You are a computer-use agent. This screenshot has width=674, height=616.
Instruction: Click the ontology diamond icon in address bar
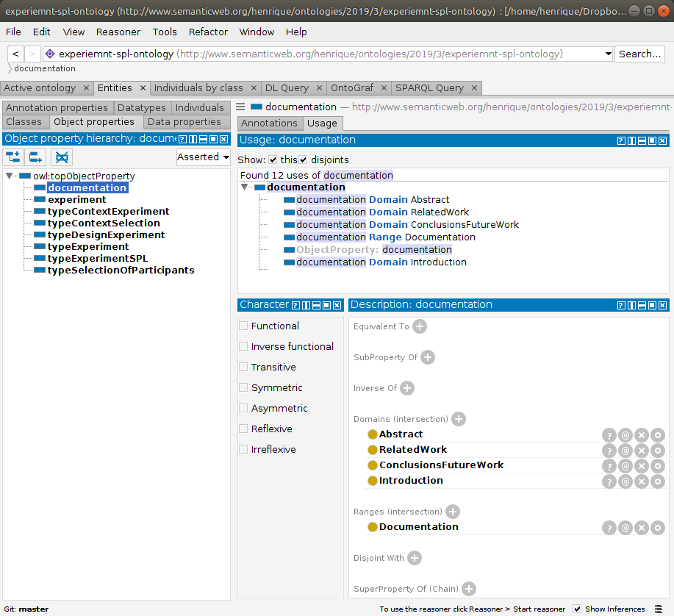tap(50, 54)
